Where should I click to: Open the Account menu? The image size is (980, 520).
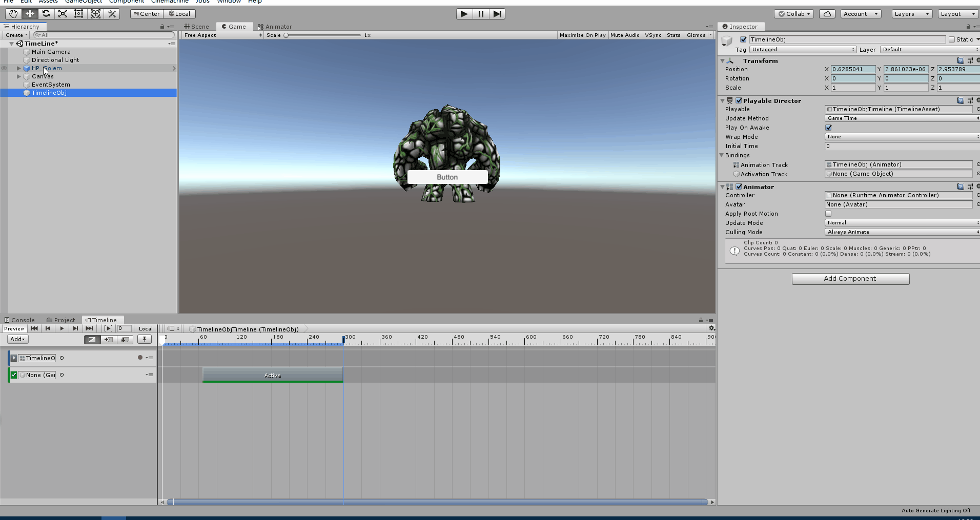tap(861, 14)
